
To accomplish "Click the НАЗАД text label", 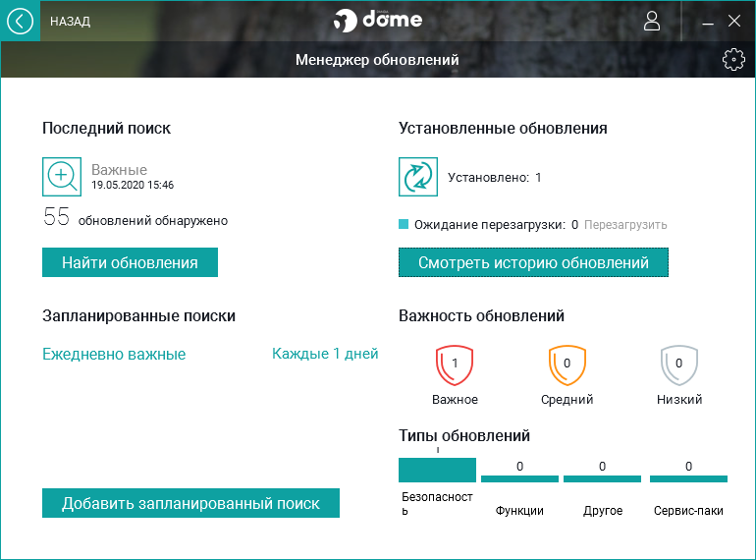I will click(x=70, y=22).
